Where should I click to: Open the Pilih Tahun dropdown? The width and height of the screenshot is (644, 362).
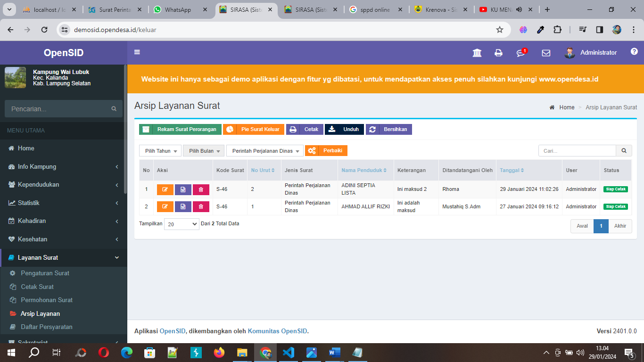160,150
